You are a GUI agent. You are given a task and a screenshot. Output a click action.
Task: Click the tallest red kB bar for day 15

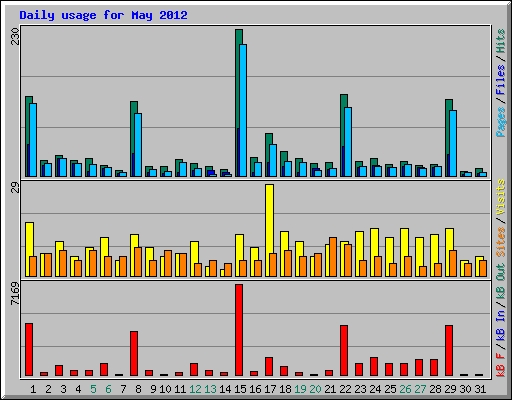coord(239,330)
